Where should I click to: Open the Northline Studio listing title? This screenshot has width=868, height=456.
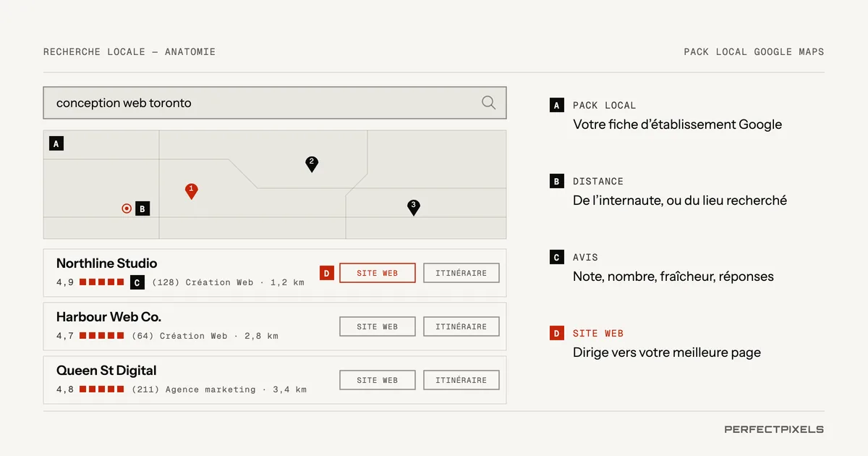pyautogui.click(x=106, y=263)
